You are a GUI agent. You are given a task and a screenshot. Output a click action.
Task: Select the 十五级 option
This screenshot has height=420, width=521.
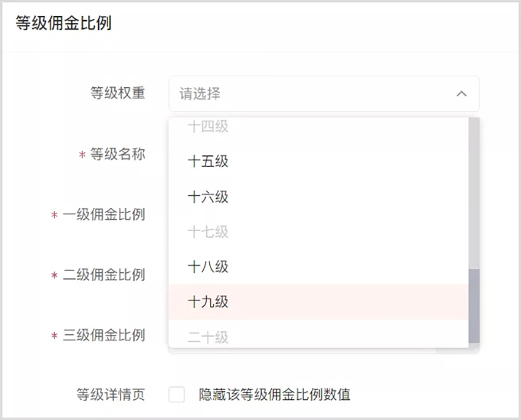coord(318,162)
